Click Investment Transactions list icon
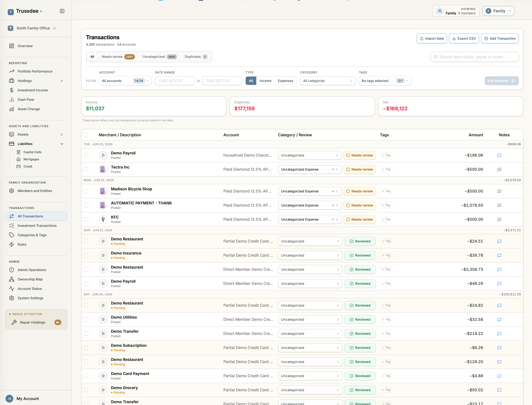532x405 pixels. coord(12,226)
